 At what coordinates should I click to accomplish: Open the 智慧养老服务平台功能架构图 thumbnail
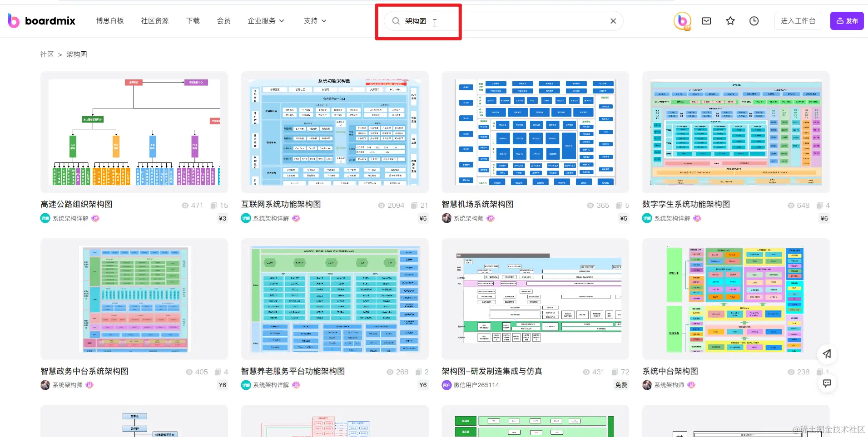pyautogui.click(x=335, y=299)
